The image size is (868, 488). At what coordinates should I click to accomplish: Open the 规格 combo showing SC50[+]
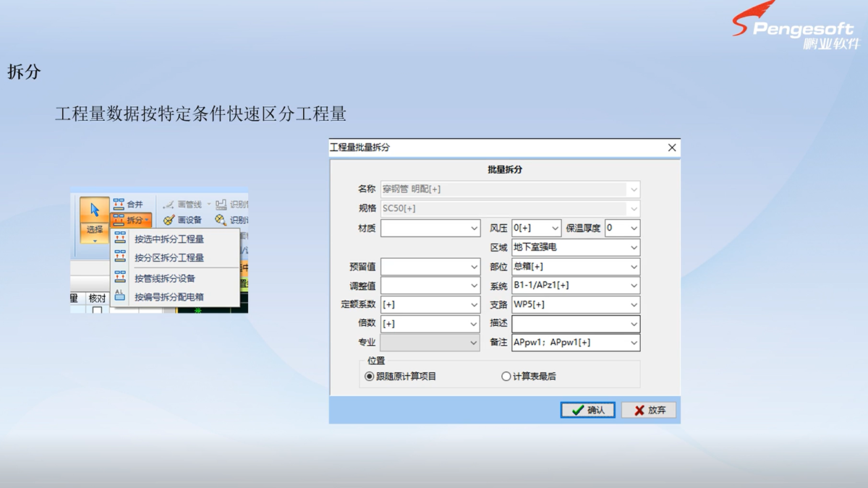[x=510, y=208]
